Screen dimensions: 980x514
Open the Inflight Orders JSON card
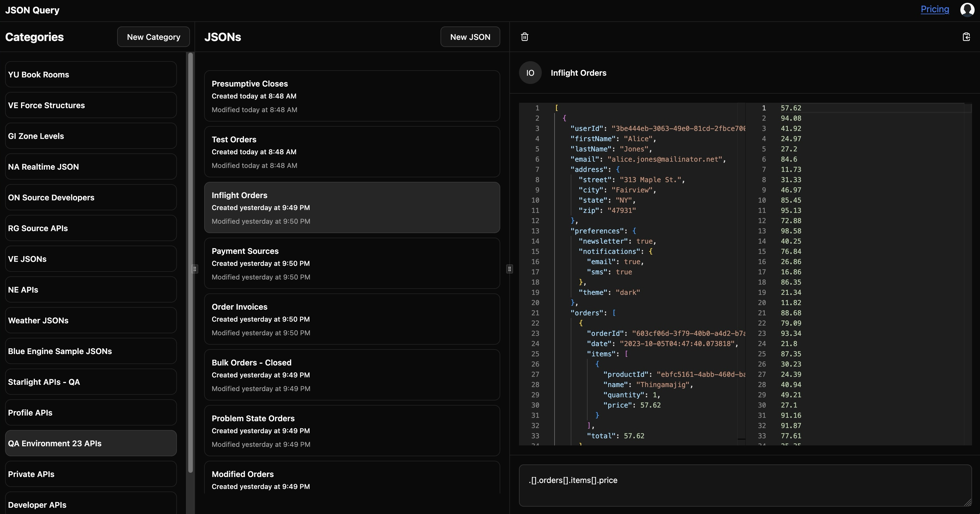[352, 207]
